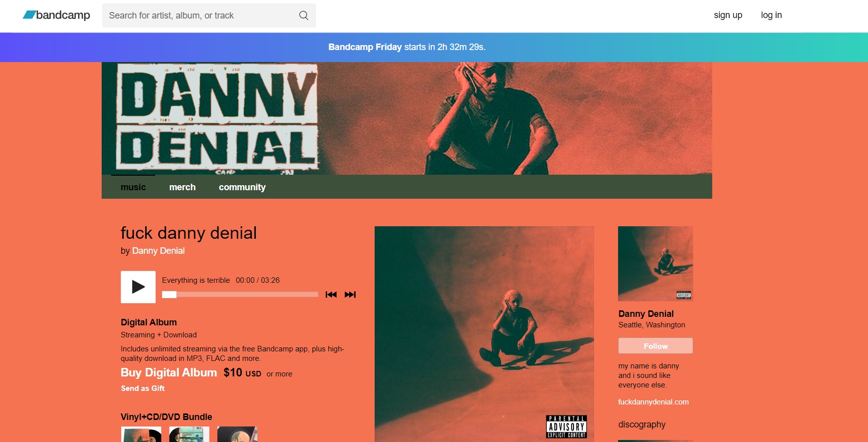The image size is (868, 442).
Task: Click sign up link
Action: point(728,15)
